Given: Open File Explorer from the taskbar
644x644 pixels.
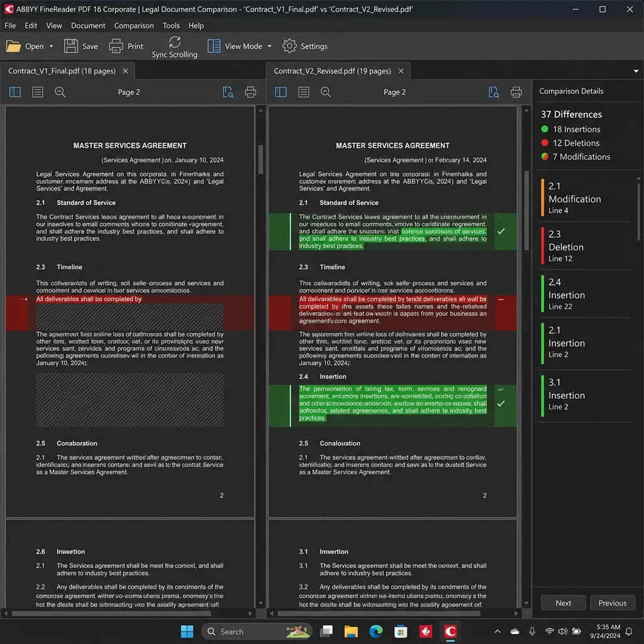Looking at the screenshot, I should pyautogui.click(x=351, y=631).
